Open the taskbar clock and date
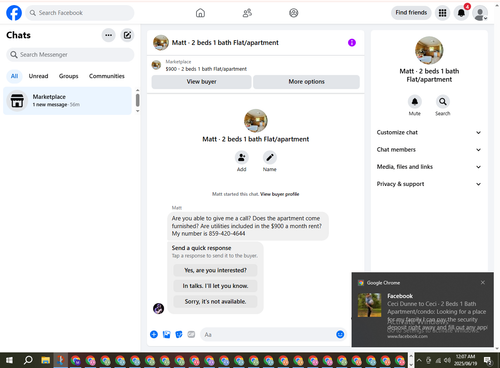Image resolution: width=500 pixels, height=368 pixels. tap(465, 360)
